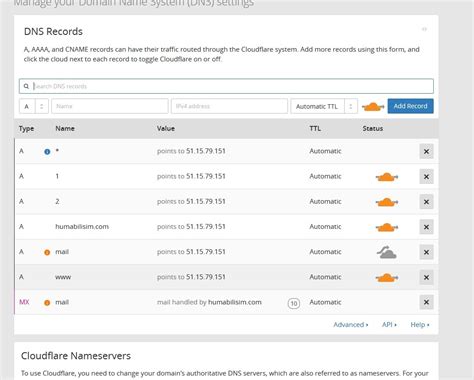Click the Add Record button

point(410,106)
